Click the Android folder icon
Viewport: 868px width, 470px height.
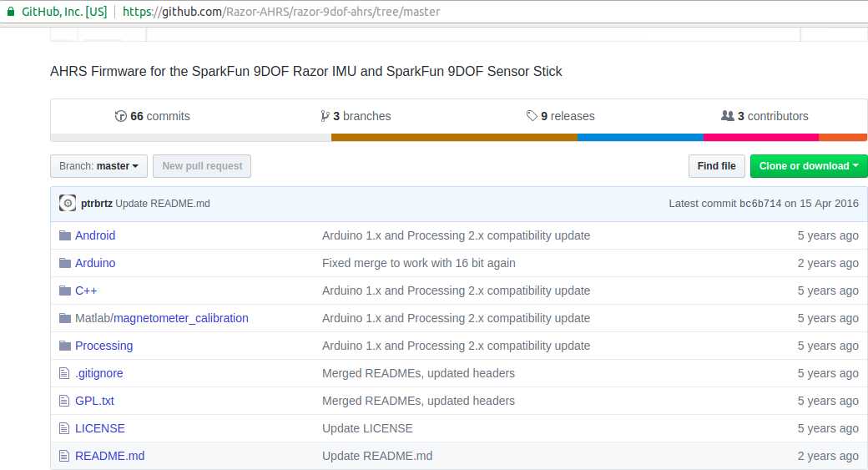65,235
